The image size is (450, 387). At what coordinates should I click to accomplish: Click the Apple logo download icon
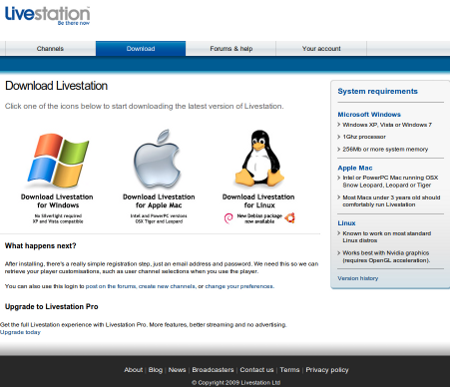click(157, 159)
